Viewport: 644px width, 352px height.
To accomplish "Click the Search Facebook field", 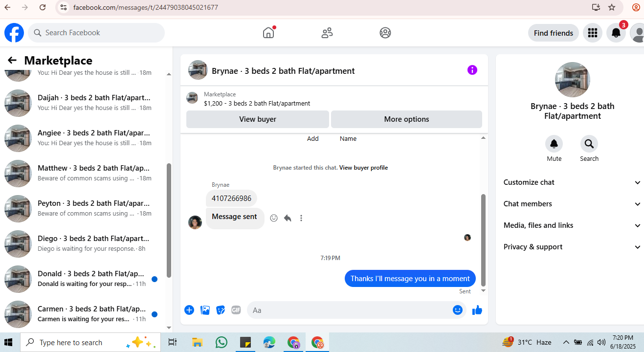I will 96,33.
